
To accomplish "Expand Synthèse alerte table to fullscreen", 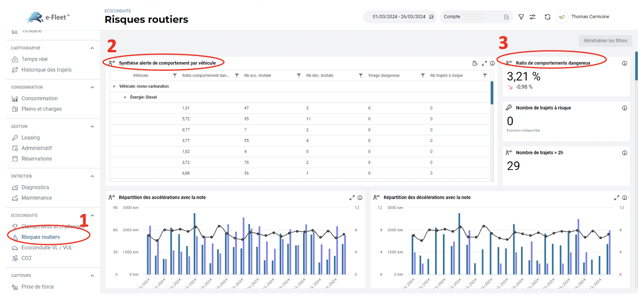I will [x=484, y=63].
